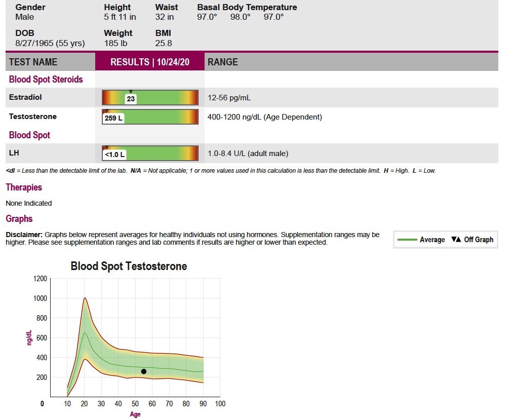512x420 pixels.
Task: Click the Blood Spot Steroids section heading
Action: [46, 80]
